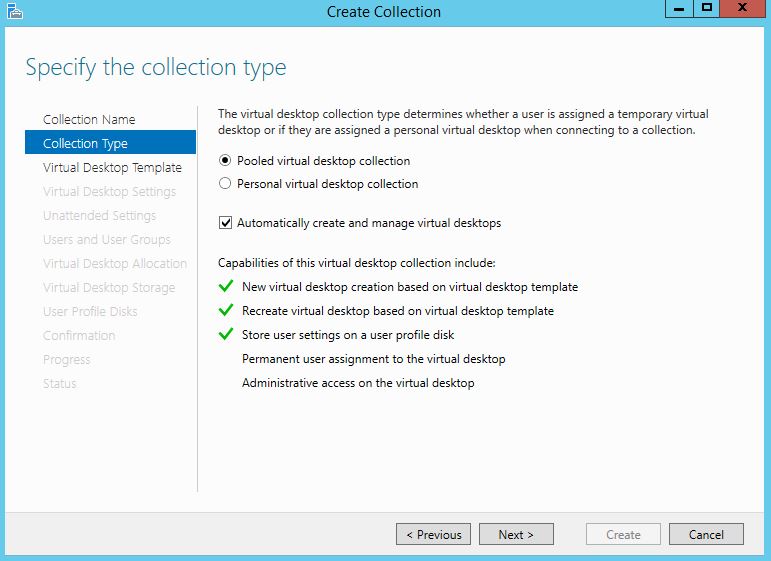Select Pooled virtual desktop collection option
Screen dimensions: 771x561
point(225,161)
